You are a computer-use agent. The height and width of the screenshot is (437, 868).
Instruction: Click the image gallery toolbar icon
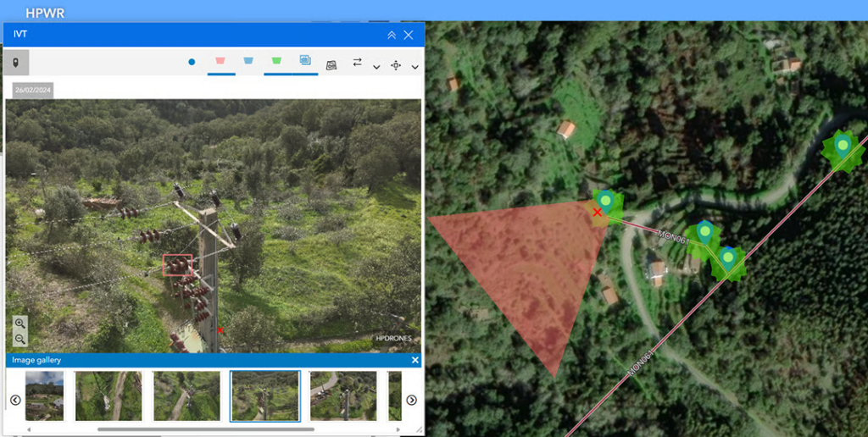point(304,61)
